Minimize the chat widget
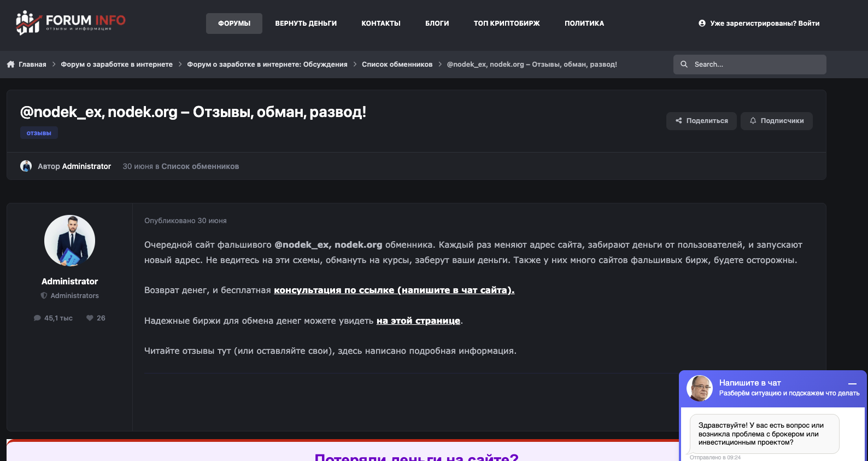 tap(852, 384)
